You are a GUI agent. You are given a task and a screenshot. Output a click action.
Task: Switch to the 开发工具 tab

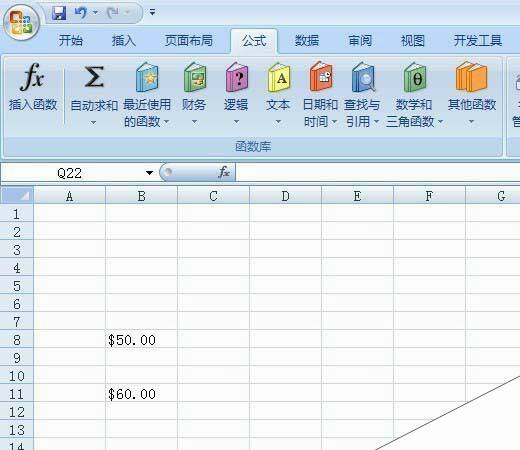[478, 41]
